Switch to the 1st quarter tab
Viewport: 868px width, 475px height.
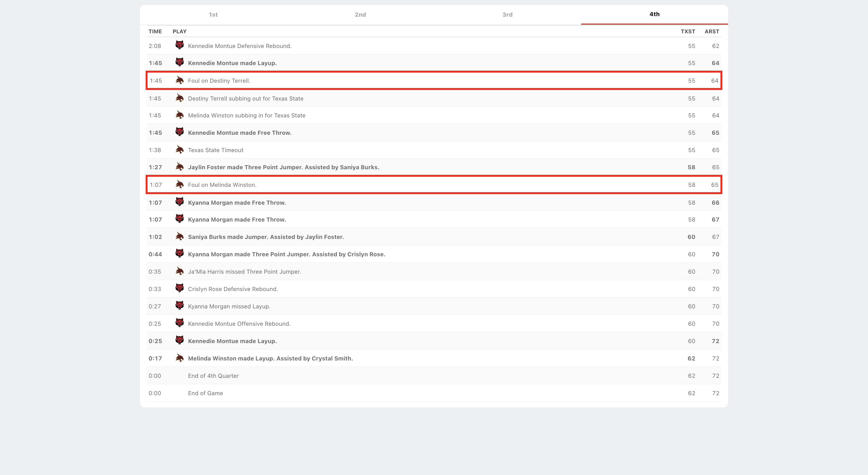(213, 14)
